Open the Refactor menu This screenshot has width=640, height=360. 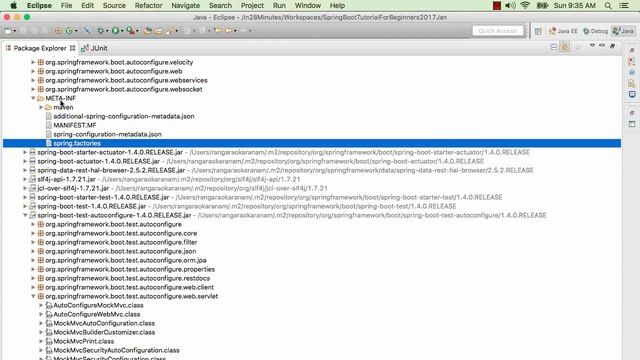[149, 6]
